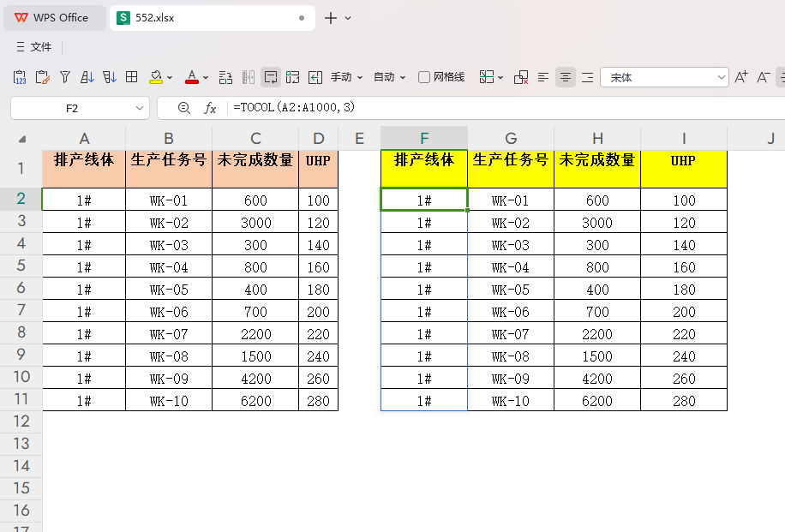Open the insert function fx button
This screenshot has height=532, width=785.
[x=210, y=108]
